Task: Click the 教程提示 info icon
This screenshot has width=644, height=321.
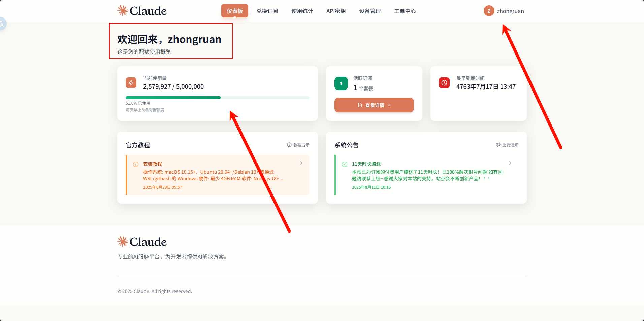Action: click(x=289, y=145)
